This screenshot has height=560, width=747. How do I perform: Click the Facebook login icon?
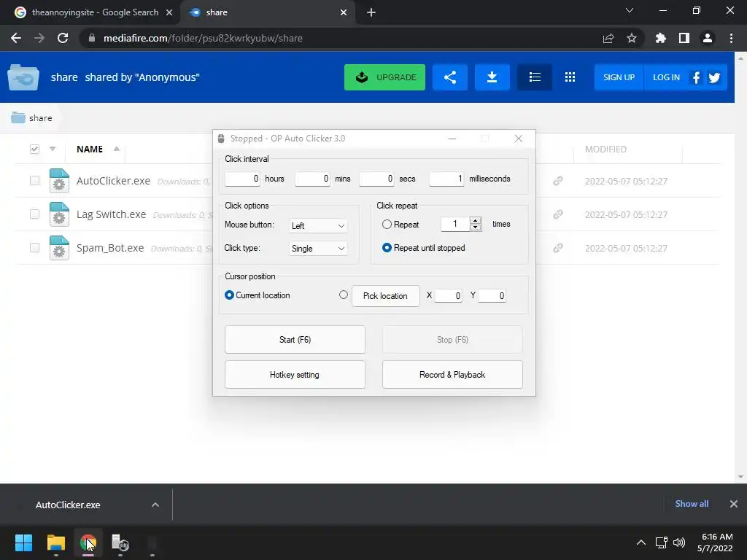(x=696, y=77)
